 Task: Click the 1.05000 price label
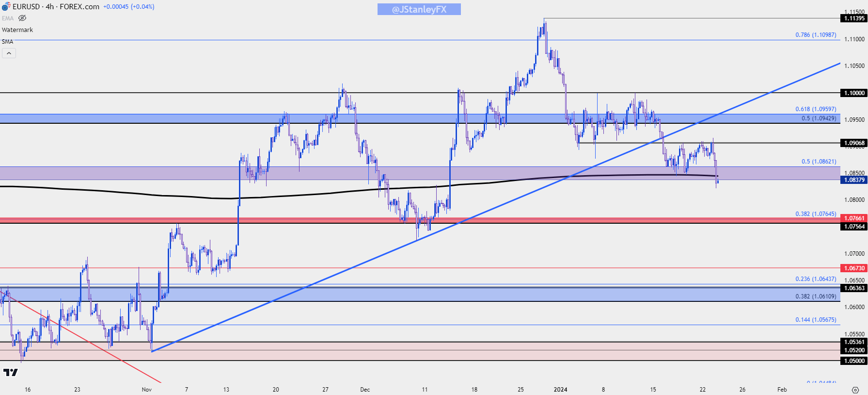854,361
